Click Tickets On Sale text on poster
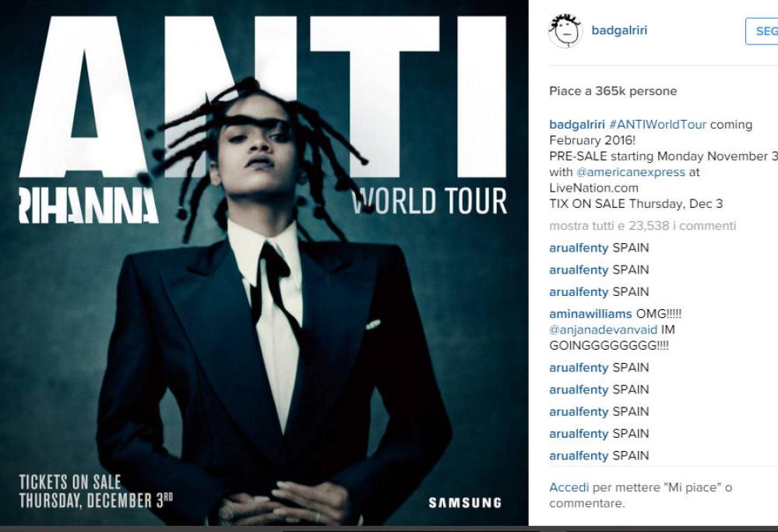Image resolution: width=778 pixels, height=532 pixels. click(70, 482)
